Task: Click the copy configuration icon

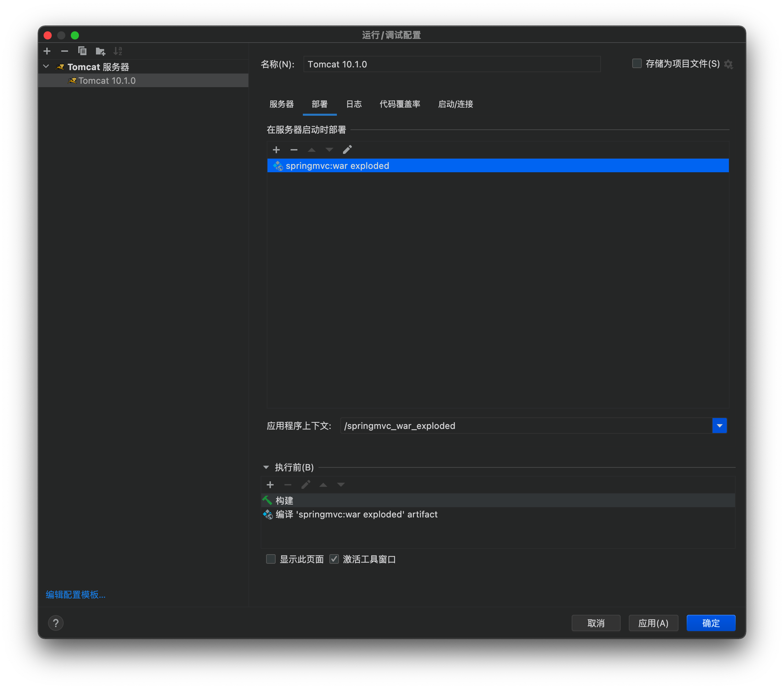Action: [82, 51]
